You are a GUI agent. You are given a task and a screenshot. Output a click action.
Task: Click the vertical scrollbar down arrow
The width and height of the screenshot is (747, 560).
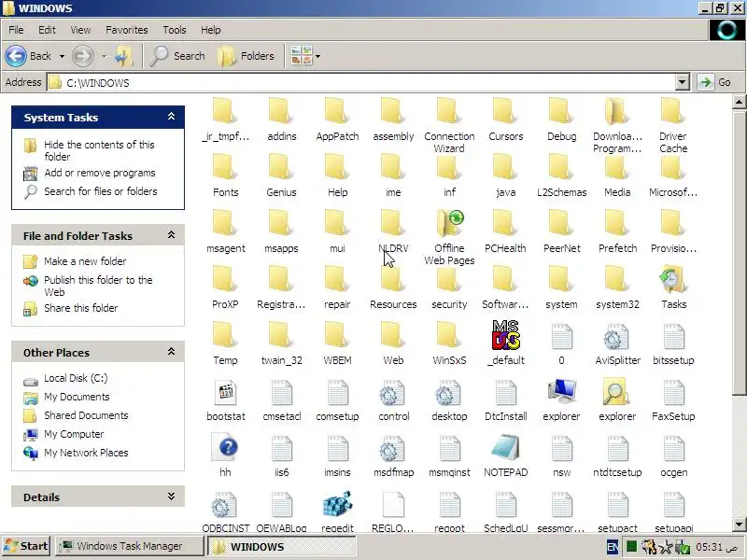click(x=739, y=525)
